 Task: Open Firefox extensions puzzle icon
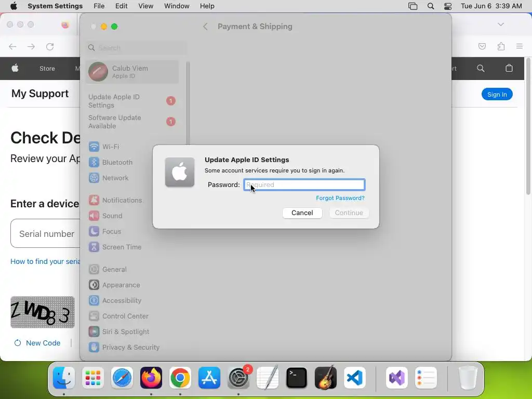pos(501,46)
